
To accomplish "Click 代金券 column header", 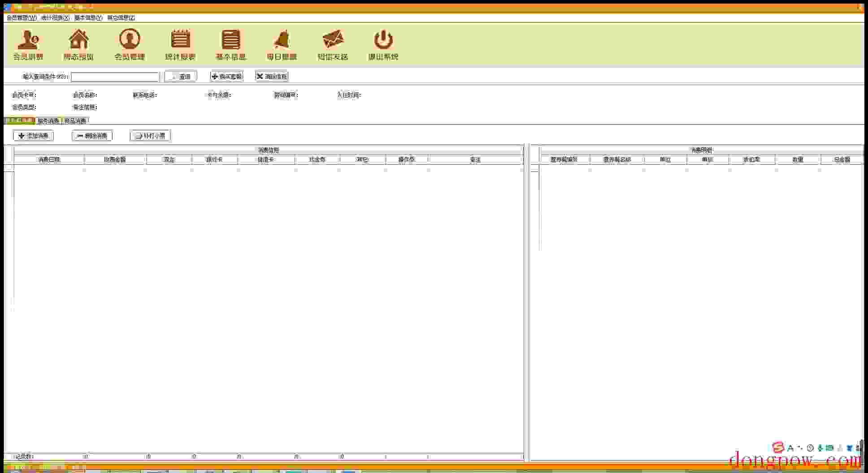I will tap(317, 159).
